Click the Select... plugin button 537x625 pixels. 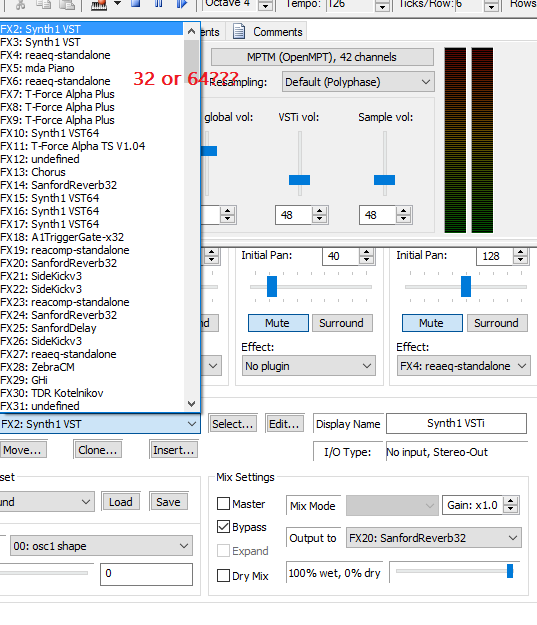(x=232, y=424)
